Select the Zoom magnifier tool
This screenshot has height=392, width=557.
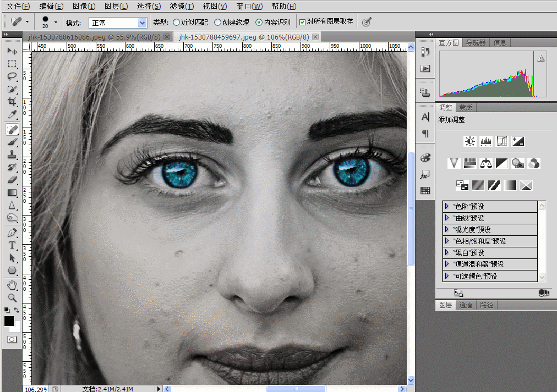[12, 297]
